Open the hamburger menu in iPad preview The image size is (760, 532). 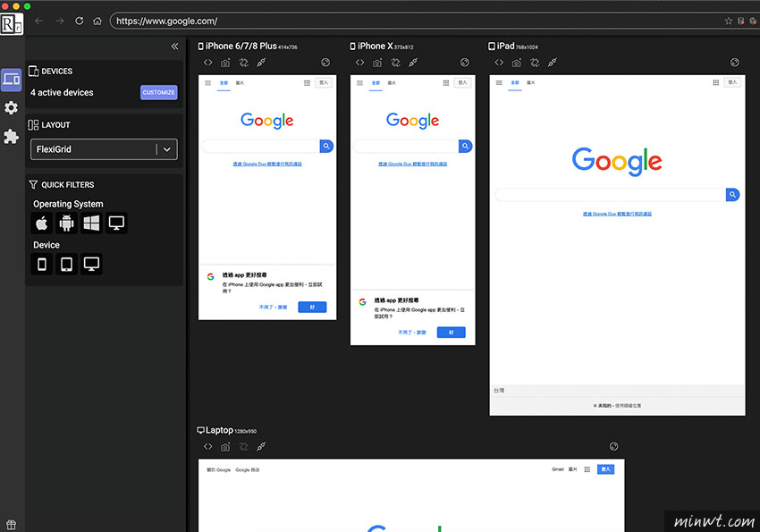499,83
